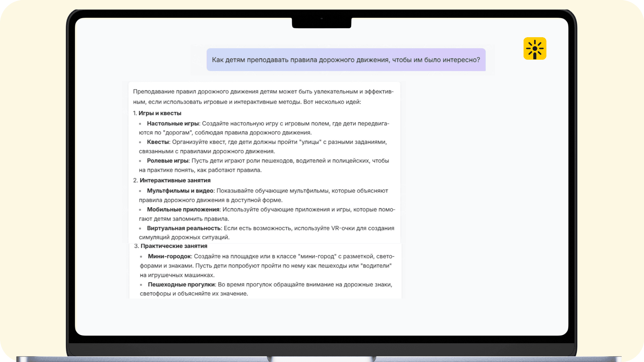This screenshot has width=644, height=362.
Task: Click the bold text 'Мобильные приложения'
Action: (x=183, y=209)
